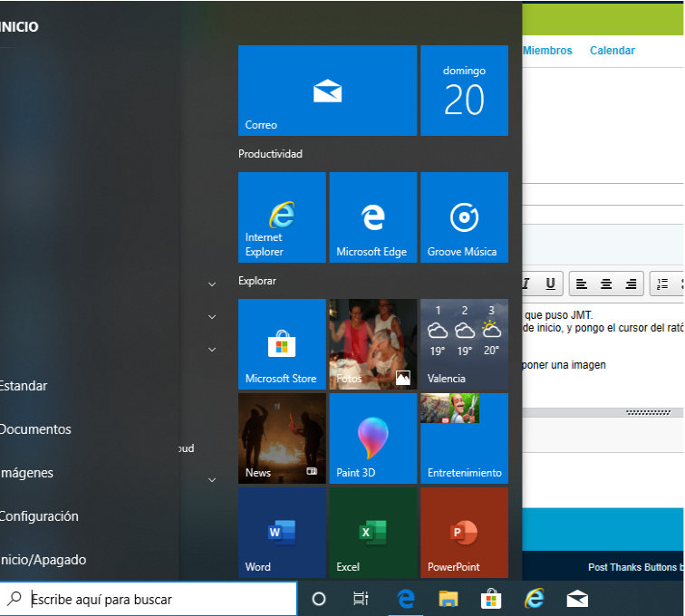Open the Miembros link in the browser
The image size is (685, 616).
pyautogui.click(x=547, y=51)
